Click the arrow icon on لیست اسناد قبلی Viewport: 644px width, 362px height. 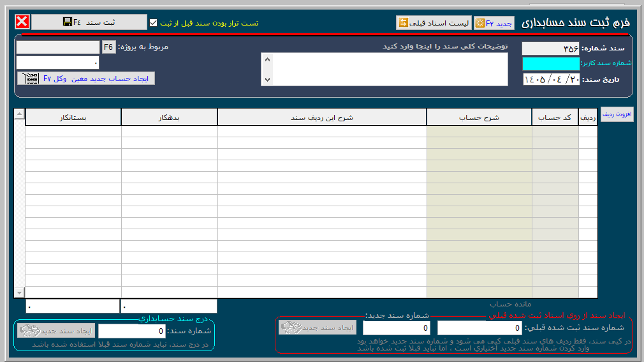coord(404,22)
